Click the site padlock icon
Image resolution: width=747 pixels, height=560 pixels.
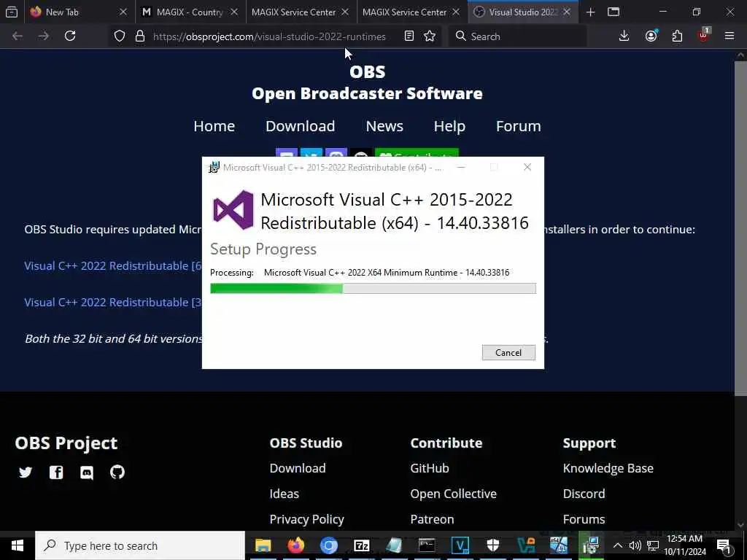click(x=139, y=36)
